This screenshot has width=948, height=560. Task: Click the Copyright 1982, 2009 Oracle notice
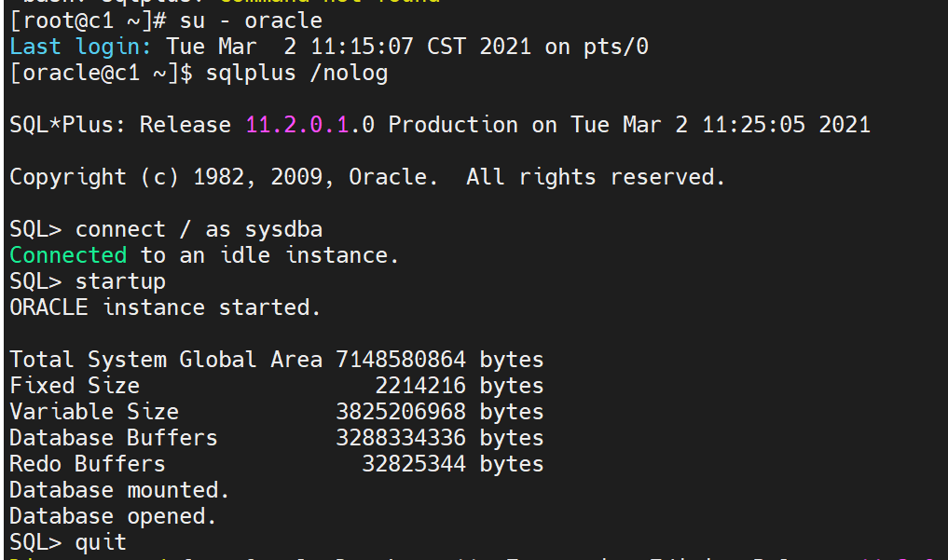pos(367,176)
